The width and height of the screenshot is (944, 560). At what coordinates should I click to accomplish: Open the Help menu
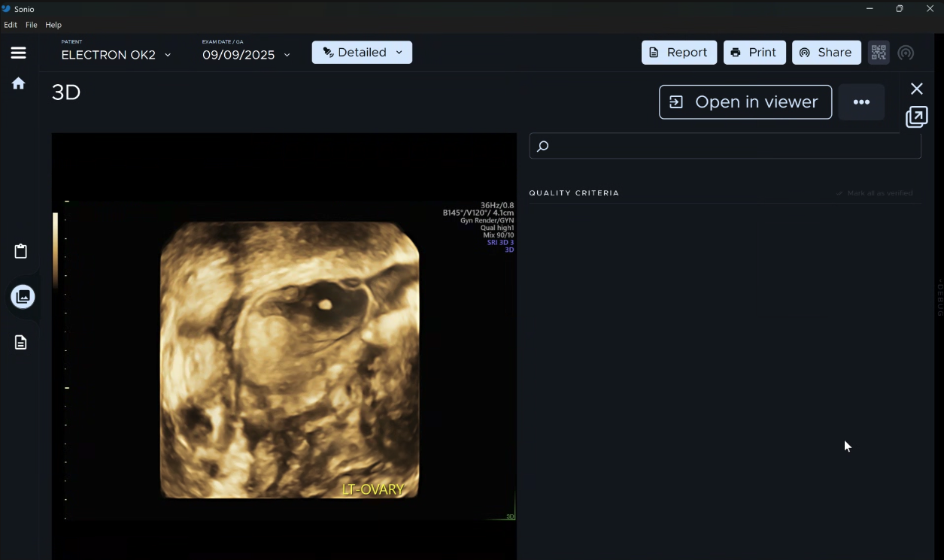(x=53, y=25)
